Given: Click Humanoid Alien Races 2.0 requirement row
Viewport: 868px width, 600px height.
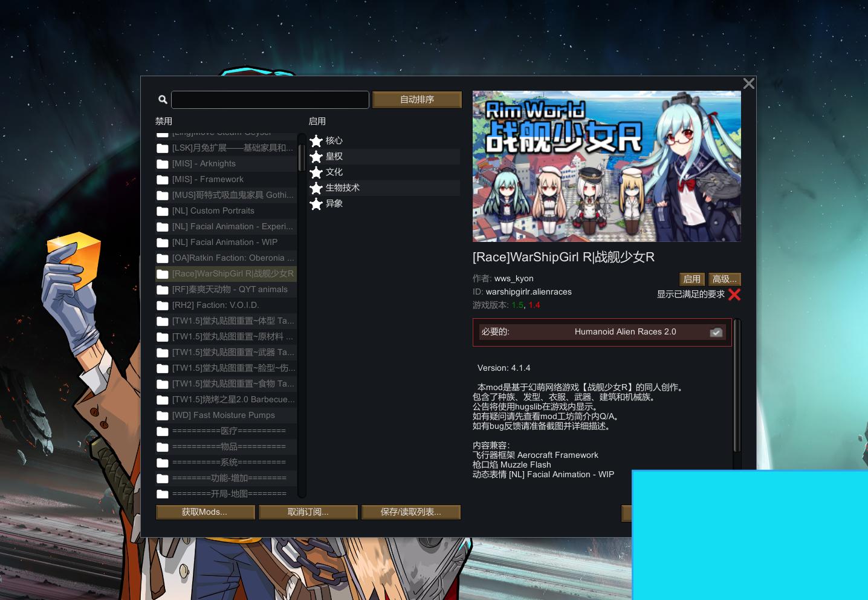Looking at the screenshot, I should pyautogui.click(x=602, y=332).
